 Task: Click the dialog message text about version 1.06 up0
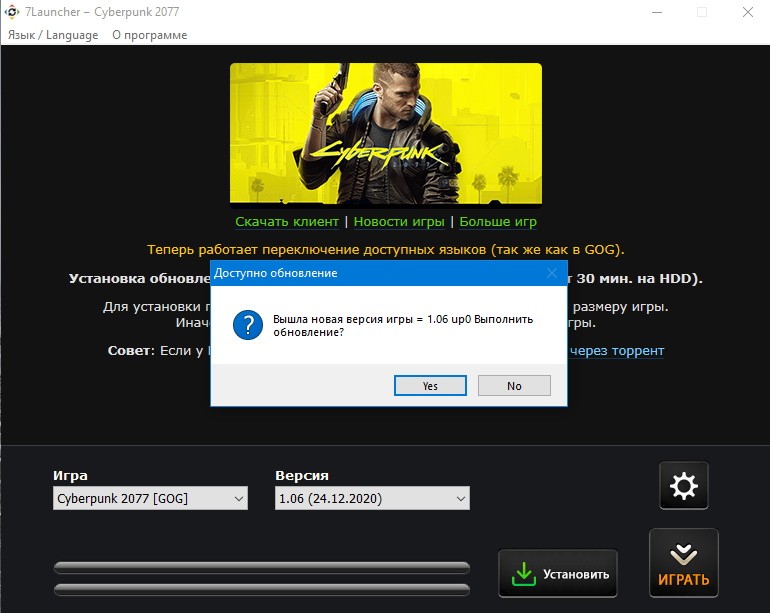(x=403, y=325)
